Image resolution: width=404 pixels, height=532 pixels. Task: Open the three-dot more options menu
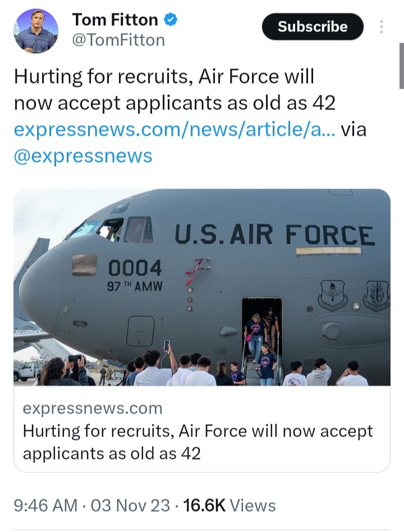[381, 26]
